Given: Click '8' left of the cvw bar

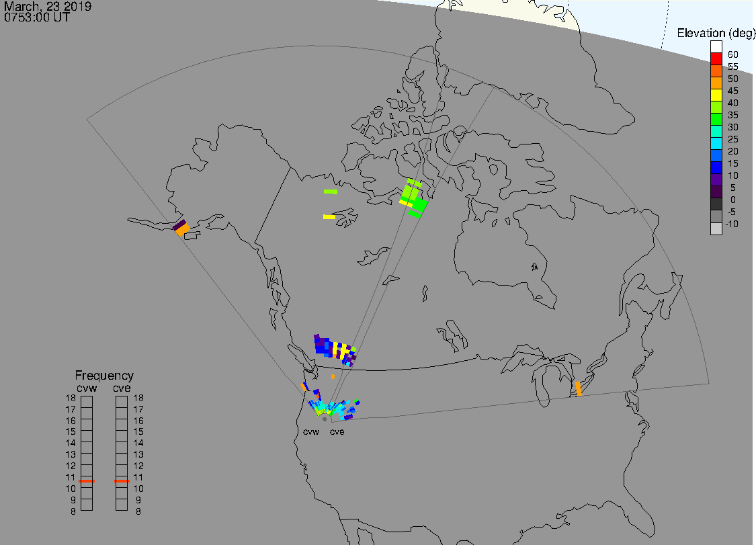Looking at the screenshot, I should click(x=73, y=511).
